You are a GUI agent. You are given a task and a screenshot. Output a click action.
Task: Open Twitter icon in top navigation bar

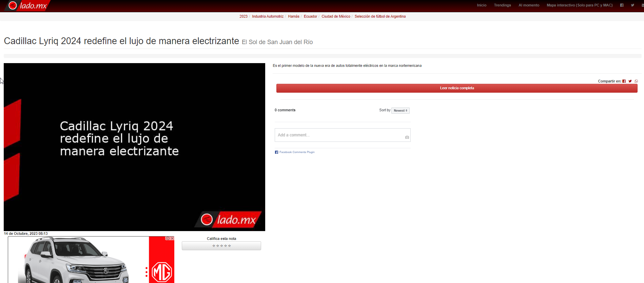pyautogui.click(x=632, y=5)
